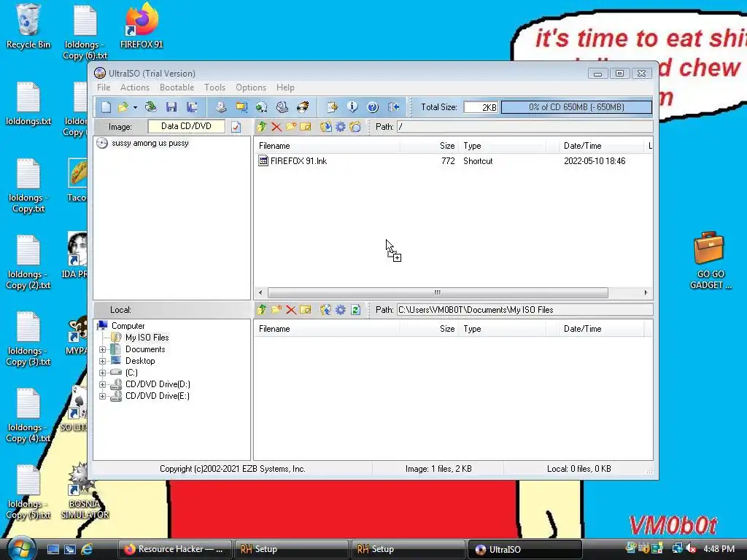The width and height of the screenshot is (747, 560).
Task: Select My ISO Files in the Local tree
Action: [147, 337]
